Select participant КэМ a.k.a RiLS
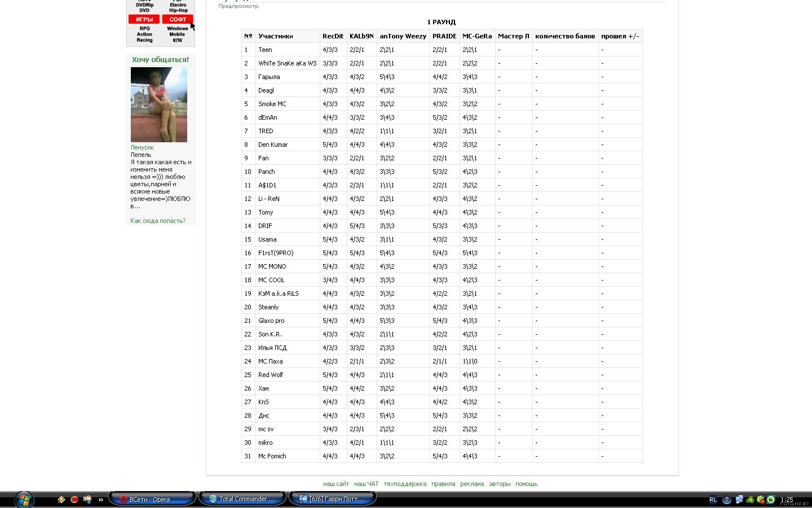 pos(279,294)
